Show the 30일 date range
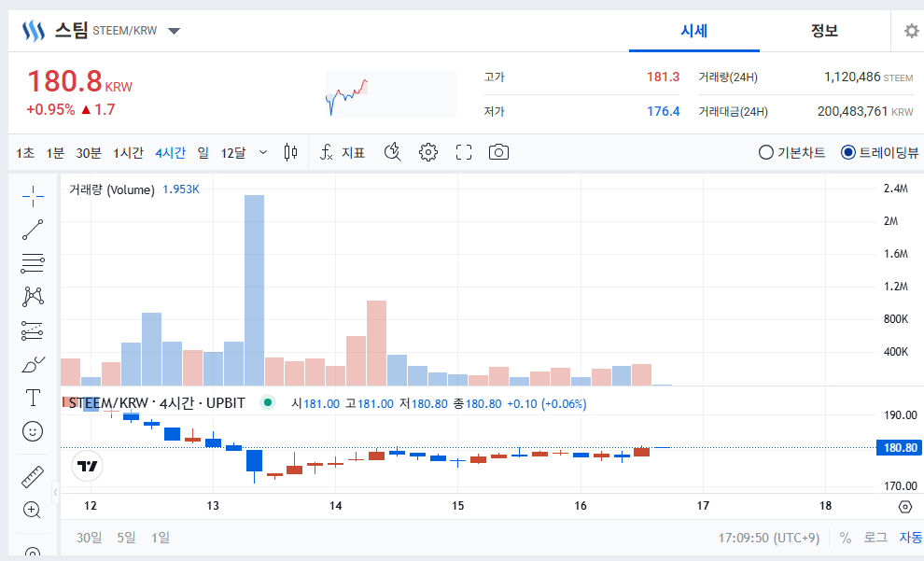The width and height of the screenshot is (924, 561). 89,538
